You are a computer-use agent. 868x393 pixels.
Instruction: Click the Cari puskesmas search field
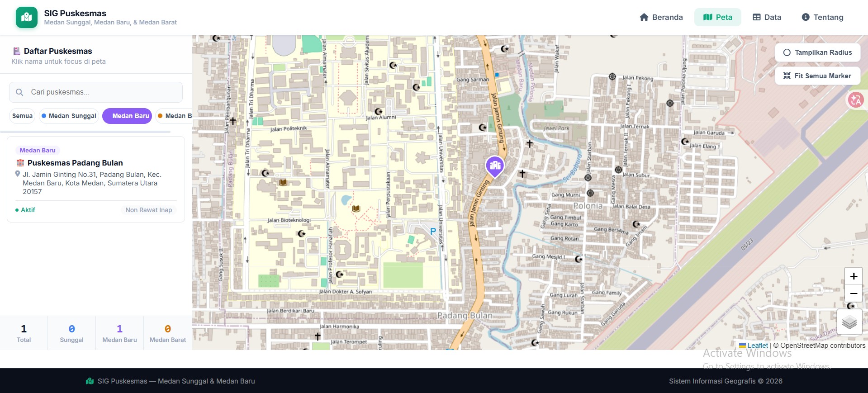pos(96,92)
